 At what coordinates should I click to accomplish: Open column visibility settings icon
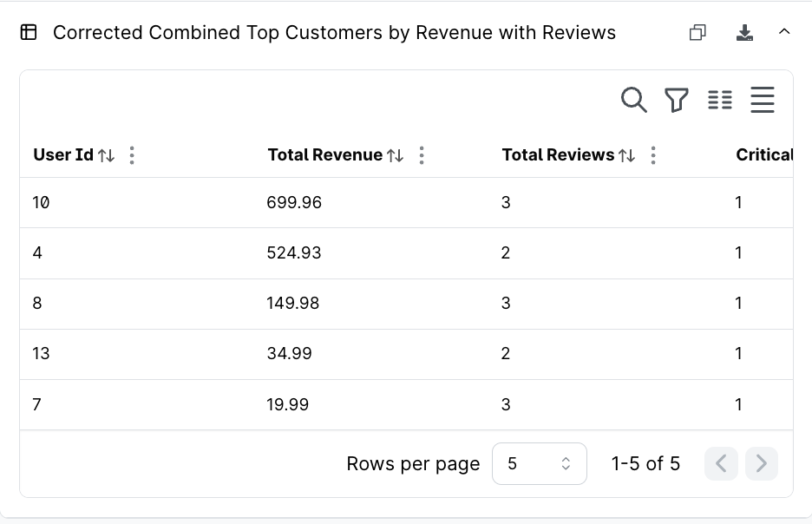tap(720, 101)
